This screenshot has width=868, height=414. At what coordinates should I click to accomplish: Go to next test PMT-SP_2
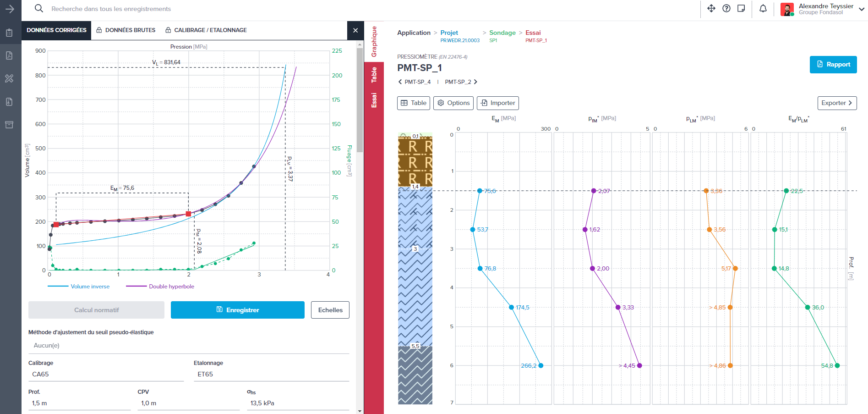461,82
